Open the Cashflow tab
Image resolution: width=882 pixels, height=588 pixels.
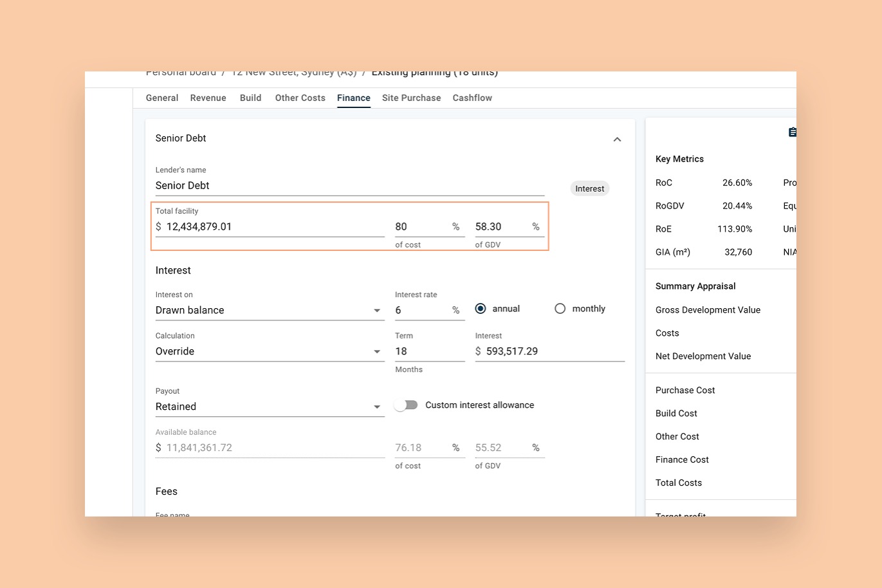(472, 98)
